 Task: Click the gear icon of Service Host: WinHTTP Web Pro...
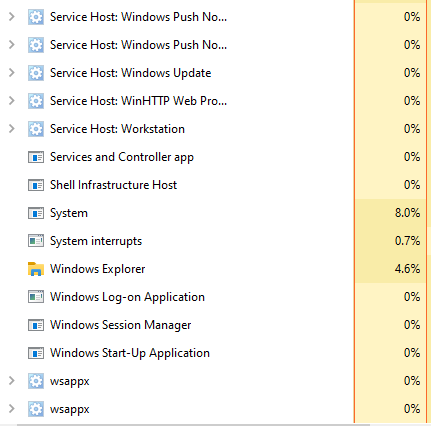pyautogui.click(x=36, y=101)
